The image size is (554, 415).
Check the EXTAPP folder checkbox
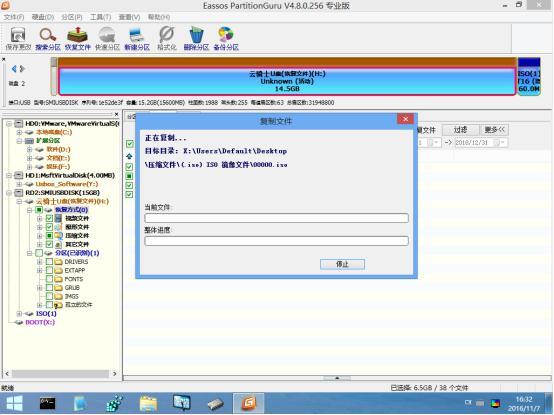pos(49,271)
